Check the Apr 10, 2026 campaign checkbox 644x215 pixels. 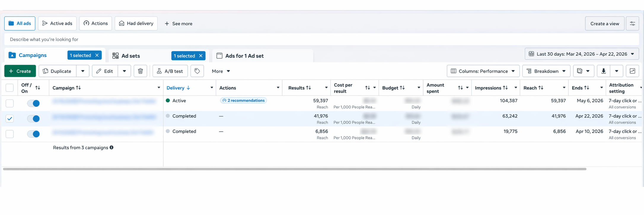[10, 134]
